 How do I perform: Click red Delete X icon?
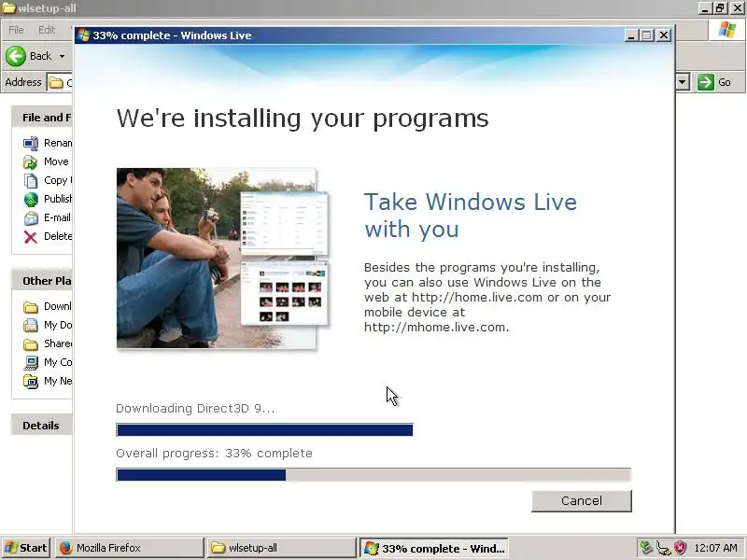pyautogui.click(x=31, y=237)
